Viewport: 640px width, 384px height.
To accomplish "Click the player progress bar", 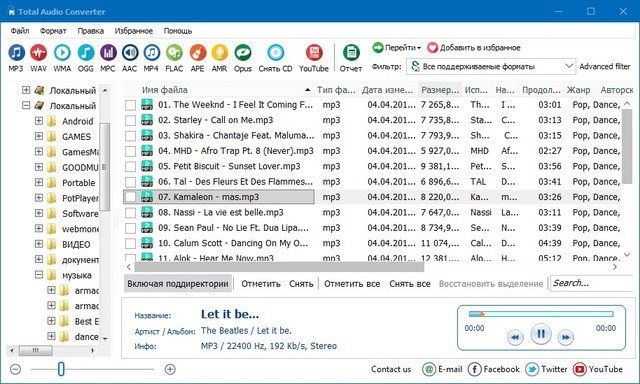I will (x=541, y=314).
